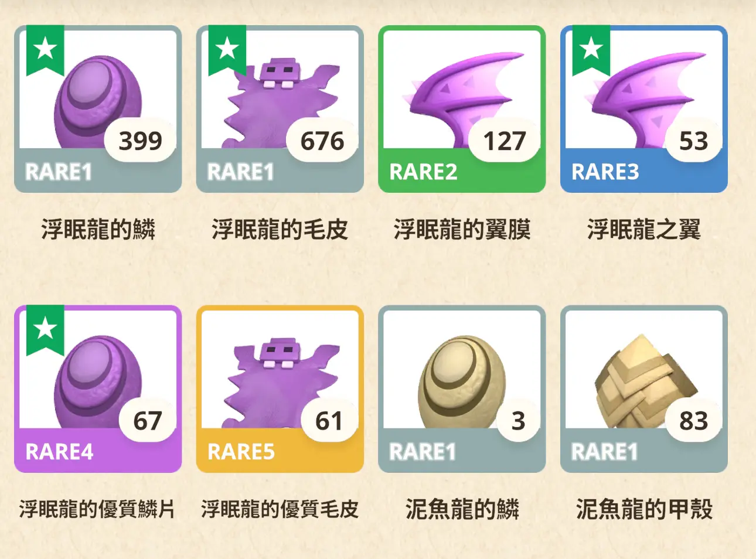
Task: Open the 浮眠龍的毛皮 pelt item
Action: 280,109
